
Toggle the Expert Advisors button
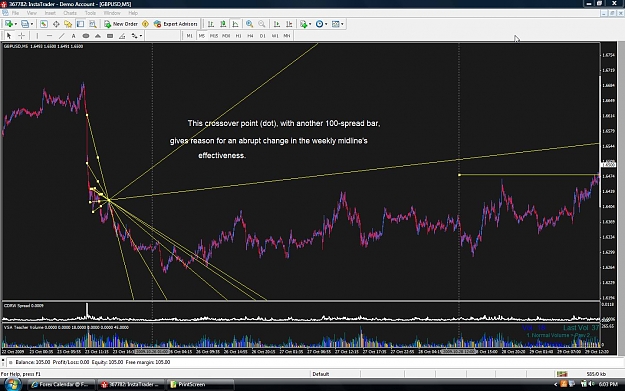pos(175,24)
